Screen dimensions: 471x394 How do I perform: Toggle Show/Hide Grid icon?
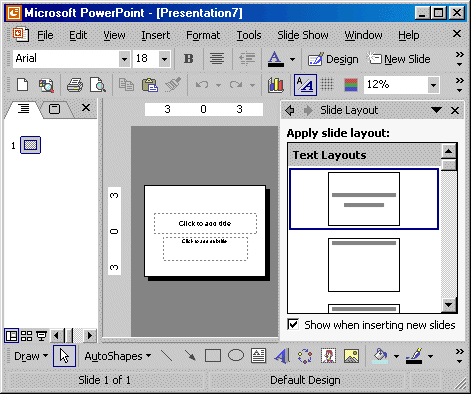click(327, 85)
